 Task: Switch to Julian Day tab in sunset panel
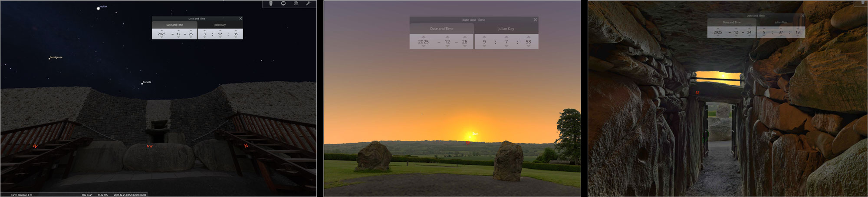pyautogui.click(x=506, y=29)
